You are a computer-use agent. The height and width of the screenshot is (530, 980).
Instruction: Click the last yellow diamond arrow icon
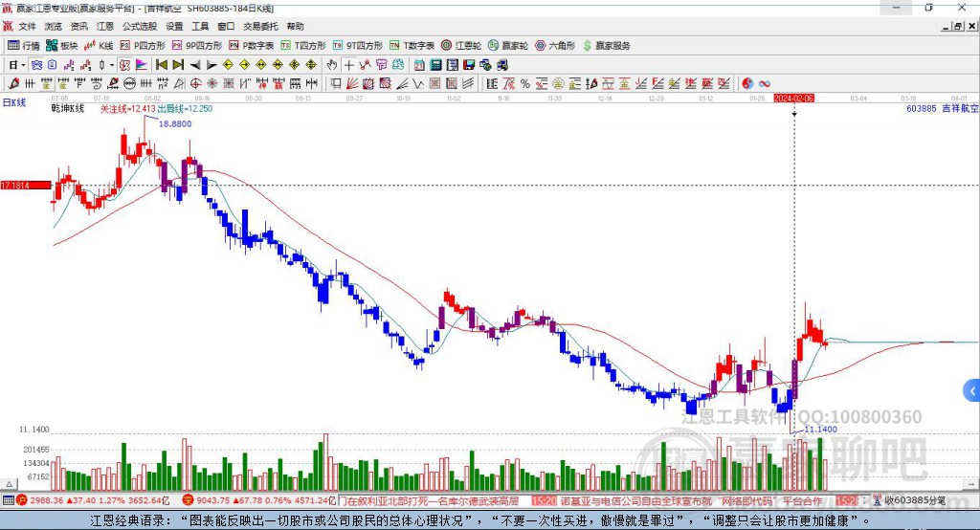[x=311, y=65]
